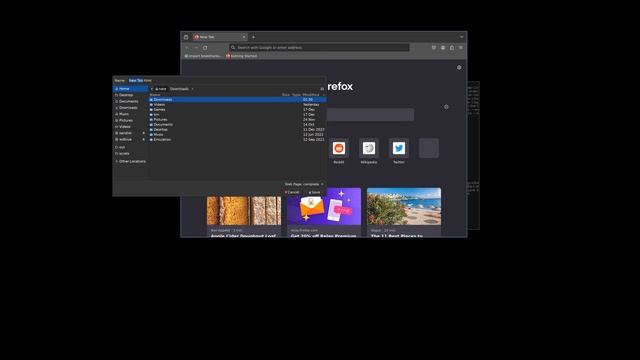Focus the Firefox address bar search field
The height and width of the screenshot is (360, 640).
point(319,48)
